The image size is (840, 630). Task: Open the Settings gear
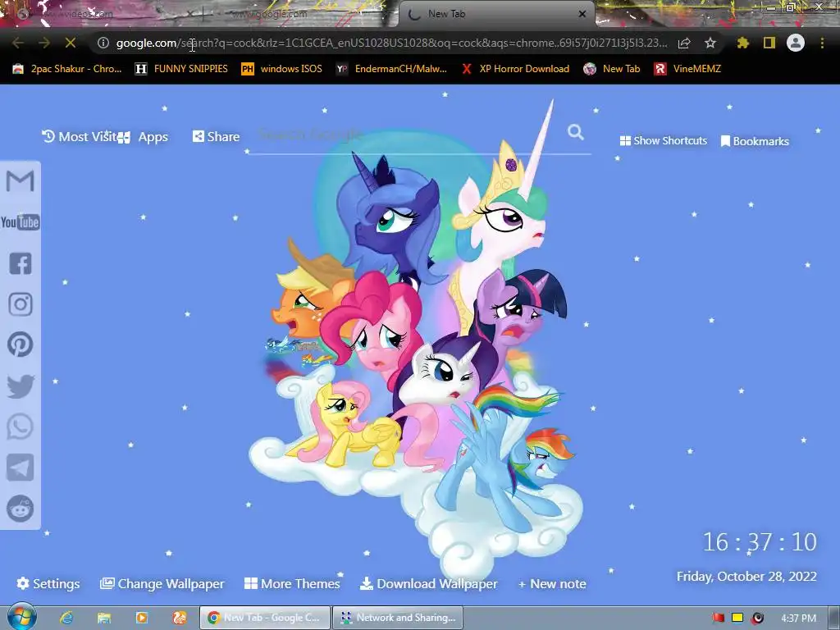(48, 583)
